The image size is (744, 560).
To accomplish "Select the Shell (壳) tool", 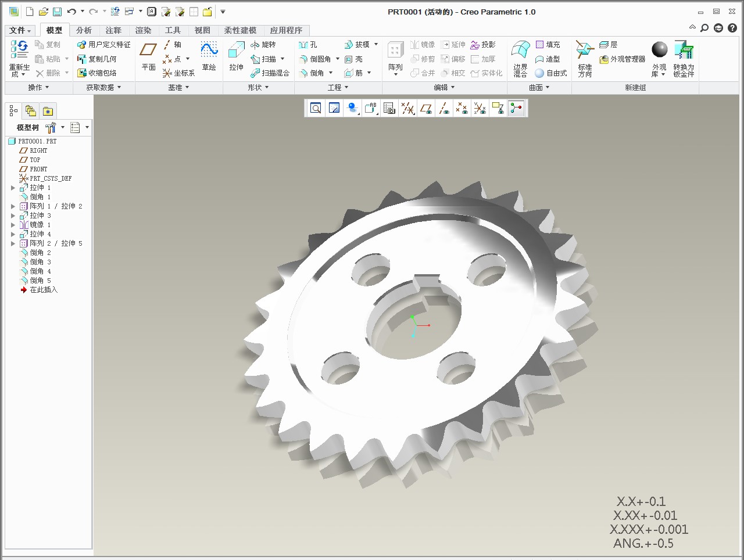I will [x=353, y=59].
